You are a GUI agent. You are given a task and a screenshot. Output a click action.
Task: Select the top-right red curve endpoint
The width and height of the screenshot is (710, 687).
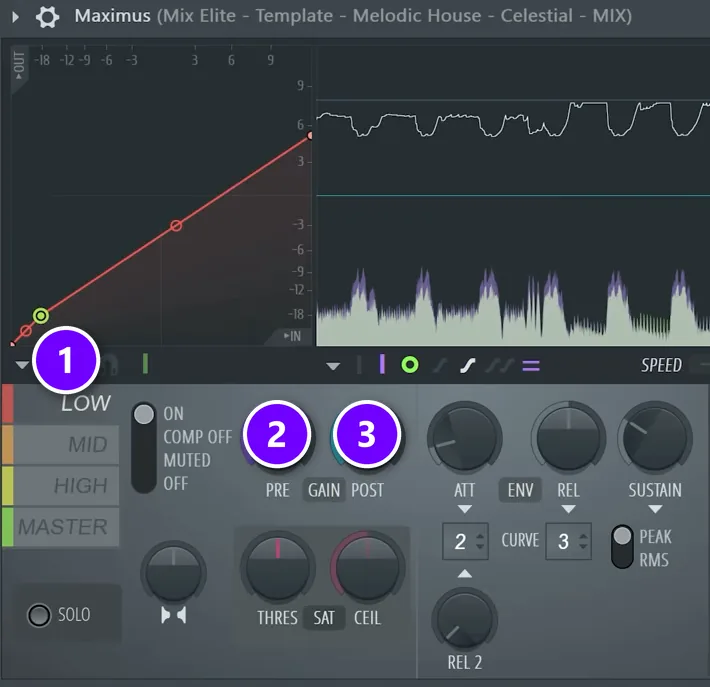click(x=310, y=135)
